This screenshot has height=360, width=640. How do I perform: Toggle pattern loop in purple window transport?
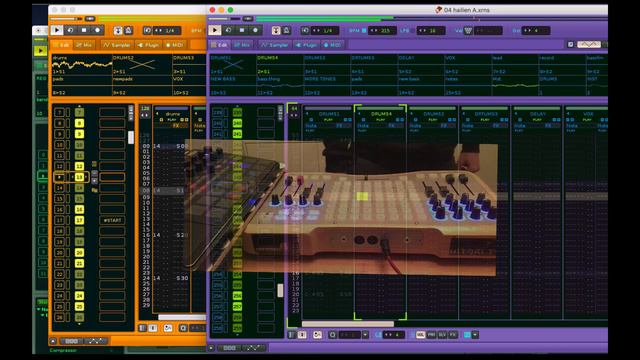pyautogui.click(x=228, y=30)
